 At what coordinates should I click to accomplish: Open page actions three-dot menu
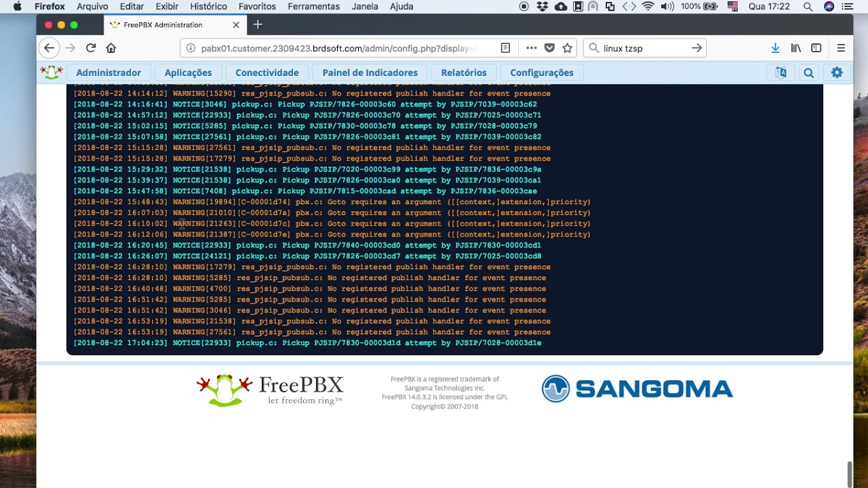coord(532,48)
